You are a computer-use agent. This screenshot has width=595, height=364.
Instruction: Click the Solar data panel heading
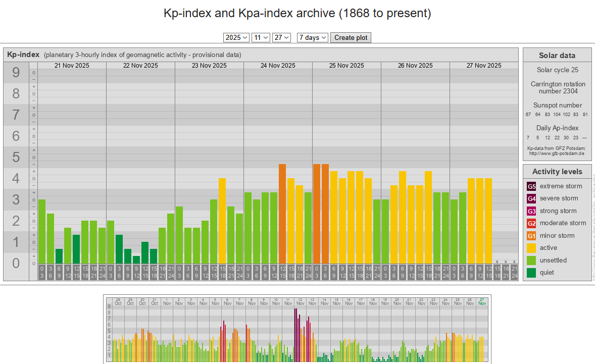[557, 56]
